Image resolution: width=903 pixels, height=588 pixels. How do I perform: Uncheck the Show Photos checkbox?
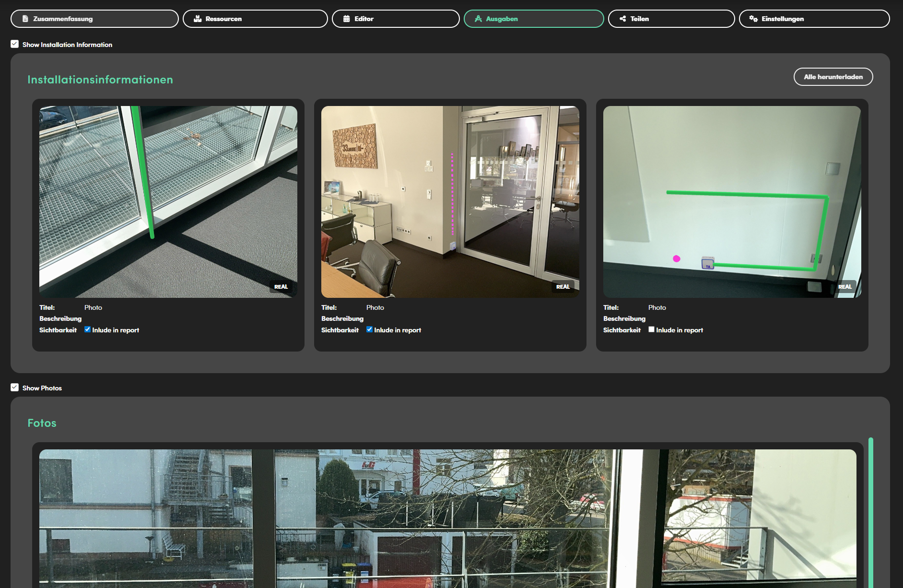tap(15, 388)
